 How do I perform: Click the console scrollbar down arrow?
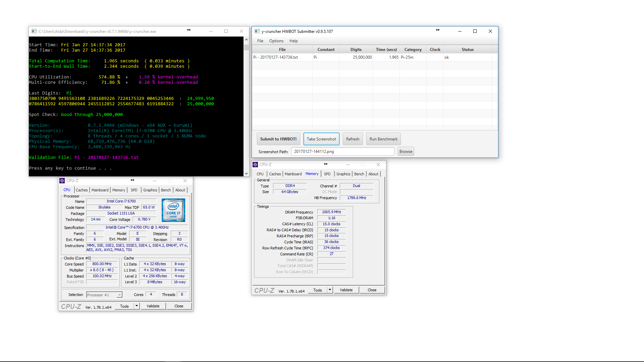click(x=246, y=174)
